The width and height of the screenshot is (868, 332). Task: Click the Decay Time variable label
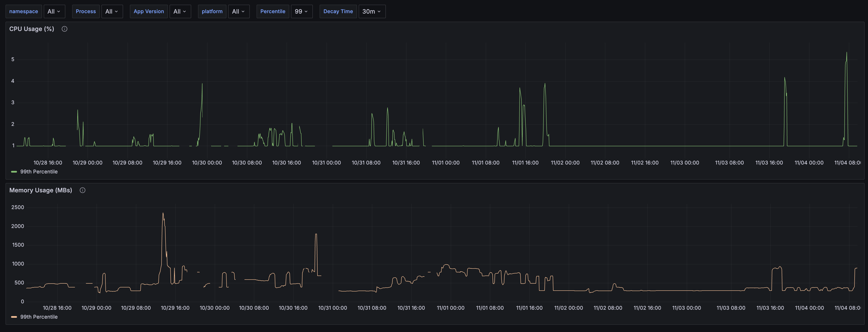pos(338,11)
